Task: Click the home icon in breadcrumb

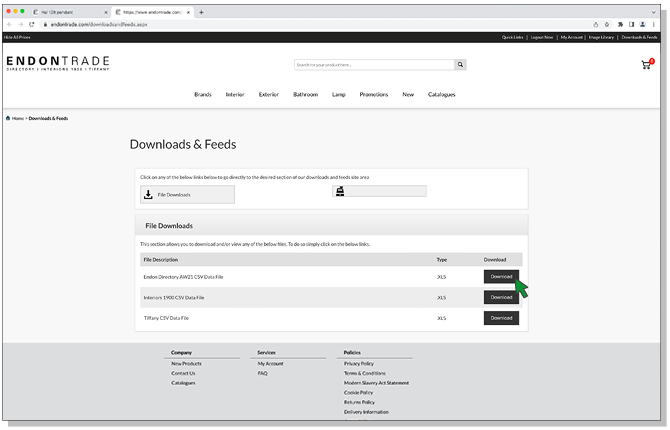Action: 8,118
